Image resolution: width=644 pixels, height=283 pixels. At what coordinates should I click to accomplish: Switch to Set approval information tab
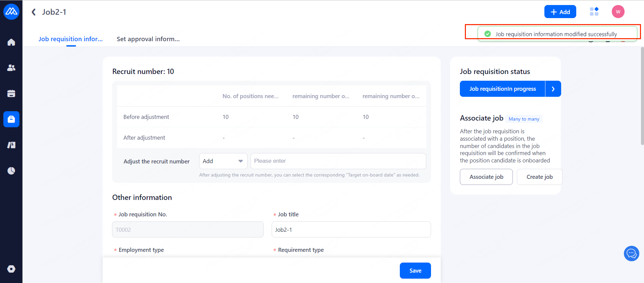[148, 39]
